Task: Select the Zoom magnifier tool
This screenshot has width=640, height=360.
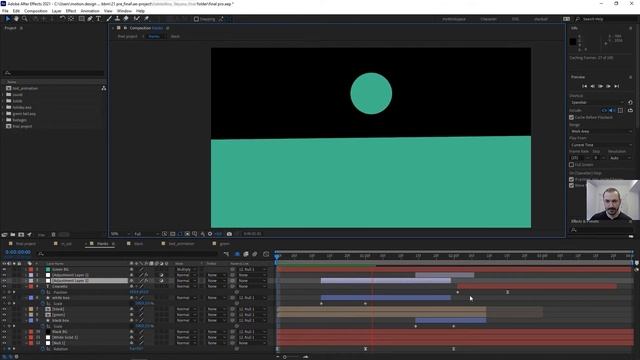Action: 24,19
